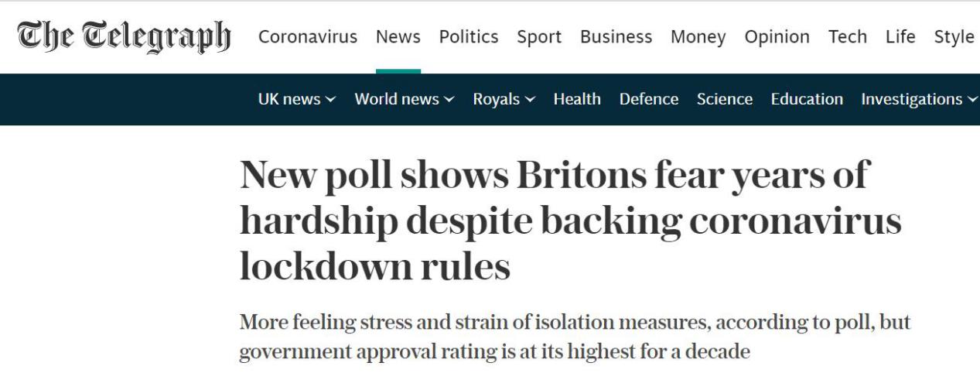The image size is (980, 390).
Task: Select the News tab
Action: (x=398, y=37)
